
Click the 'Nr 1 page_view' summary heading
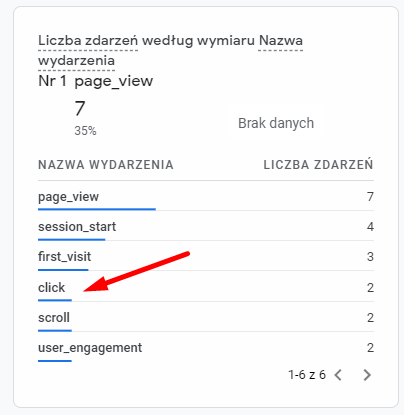pyautogui.click(x=96, y=81)
